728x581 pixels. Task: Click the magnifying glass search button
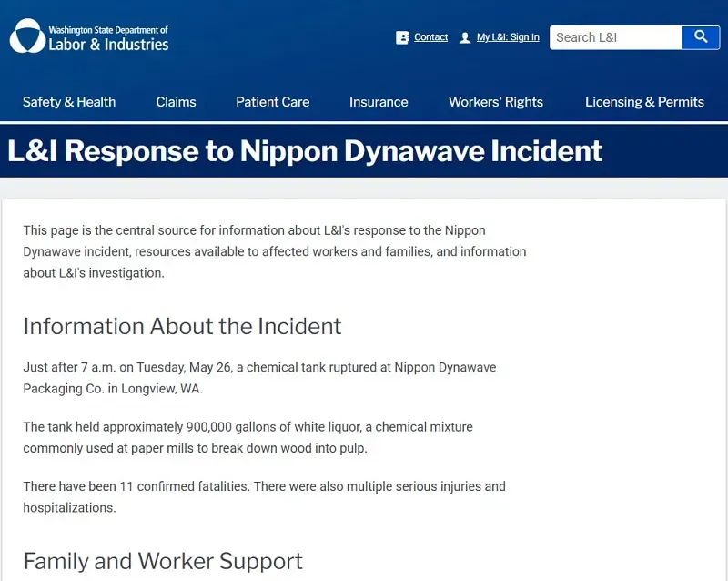pos(701,37)
